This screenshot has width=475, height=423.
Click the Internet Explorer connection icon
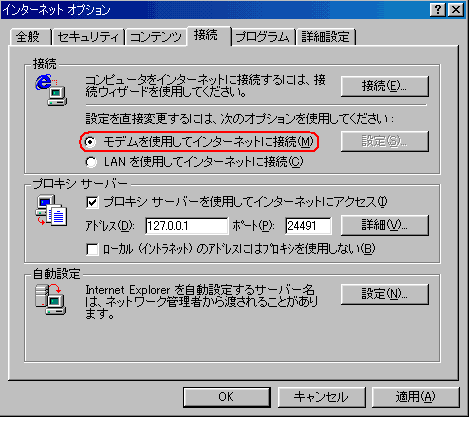pos(51,90)
